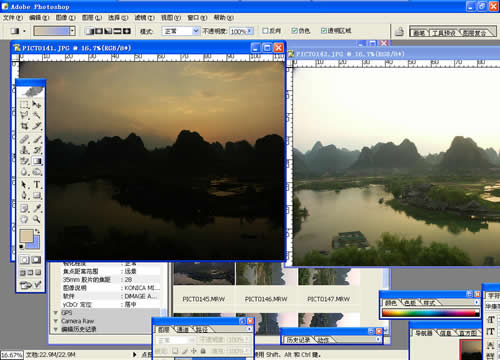
Task: Select the Eyedropper tool
Action: (37, 208)
